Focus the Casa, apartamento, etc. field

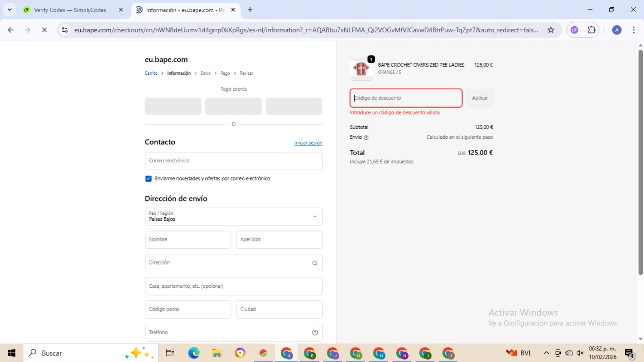[x=234, y=286]
